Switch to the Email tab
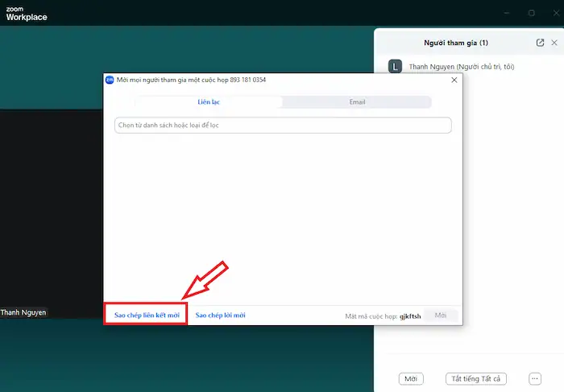Screen dimensions: 564x392 coord(357,102)
